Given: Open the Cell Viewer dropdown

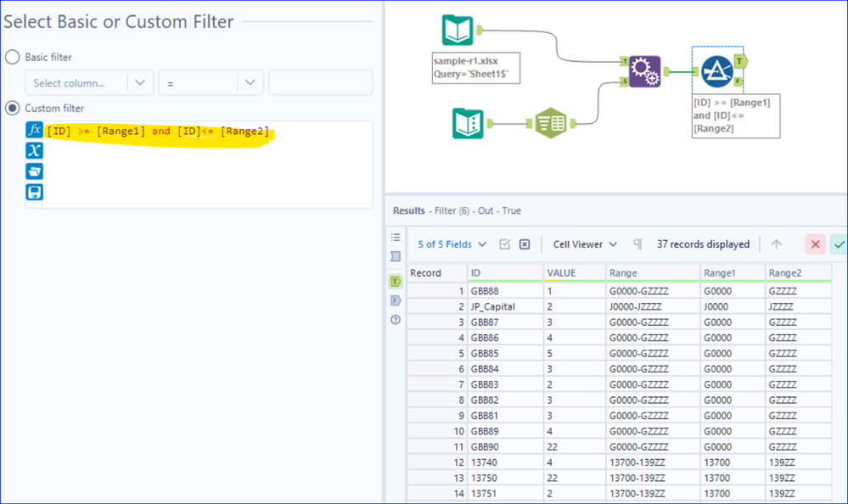Looking at the screenshot, I should (585, 244).
